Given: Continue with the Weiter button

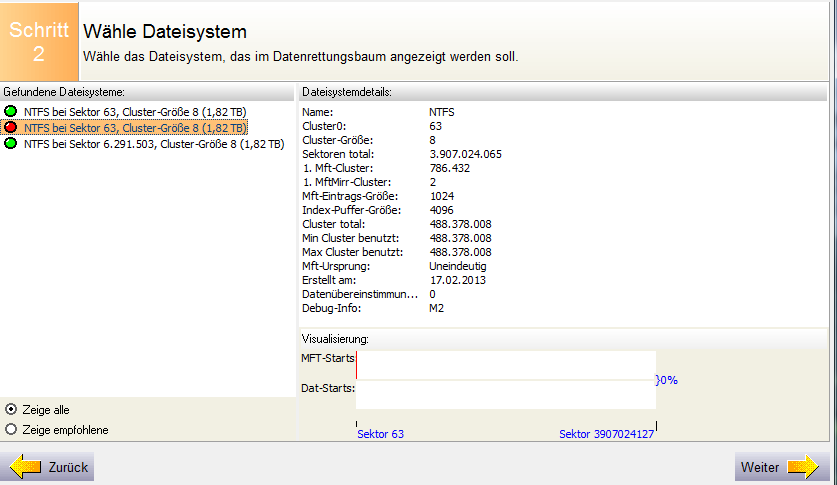Looking at the screenshot, I should (783, 467).
